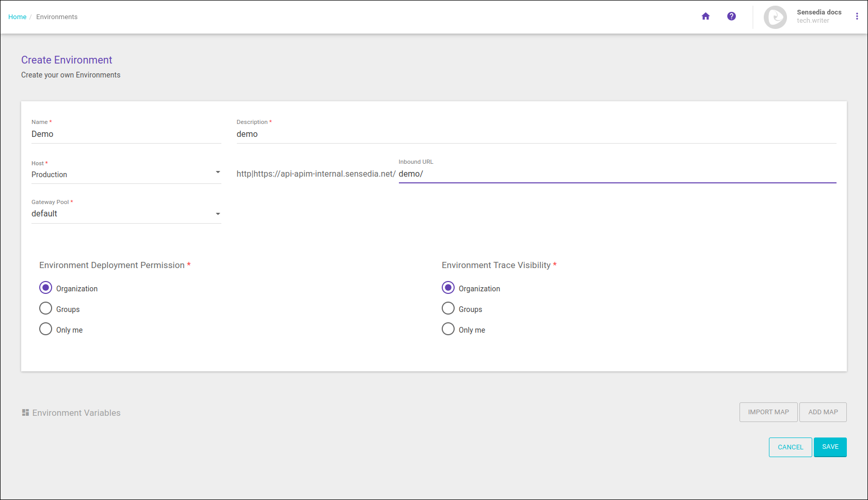Choose Only me for Deployment Permission
The width and height of the screenshot is (868, 500).
pyautogui.click(x=46, y=329)
